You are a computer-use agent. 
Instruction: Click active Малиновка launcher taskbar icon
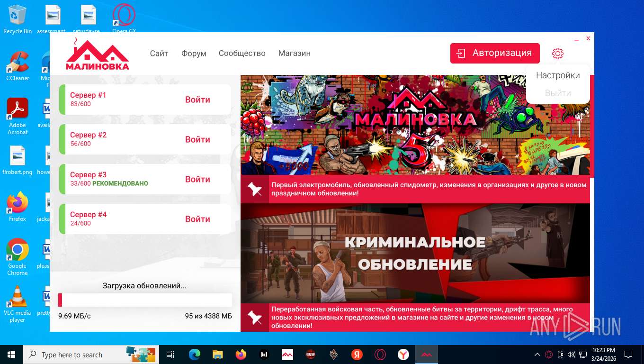[427, 355]
